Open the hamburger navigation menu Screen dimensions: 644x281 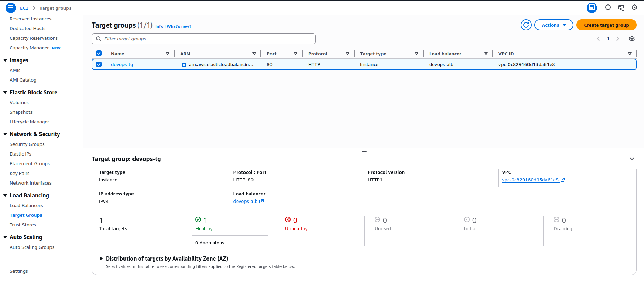[11, 8]
